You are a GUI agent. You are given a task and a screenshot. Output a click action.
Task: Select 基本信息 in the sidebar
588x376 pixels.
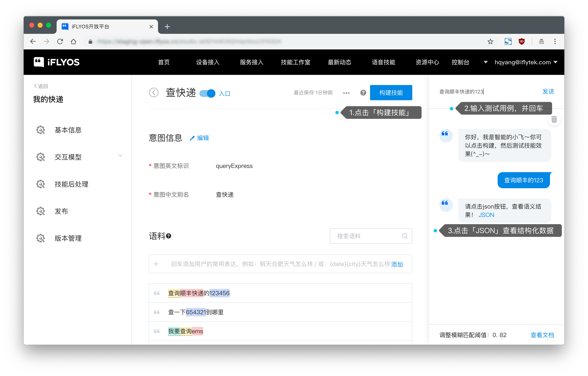[68, 130]
